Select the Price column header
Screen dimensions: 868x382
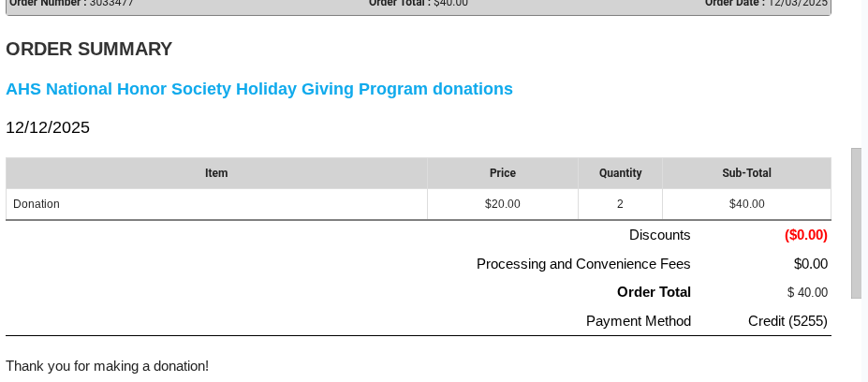[x=503, y=173]
